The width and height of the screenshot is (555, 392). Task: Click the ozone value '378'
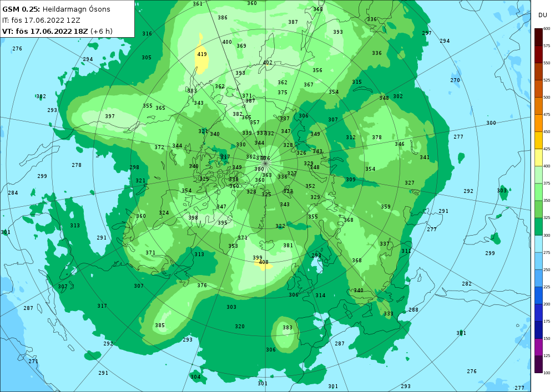(x=377, y=137)
